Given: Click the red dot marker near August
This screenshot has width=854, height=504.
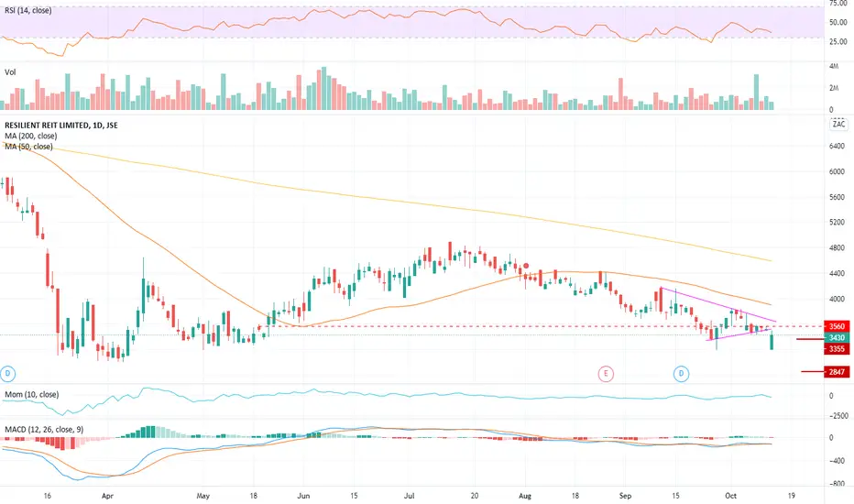Looking at the screenshot, I should [526, 266].
